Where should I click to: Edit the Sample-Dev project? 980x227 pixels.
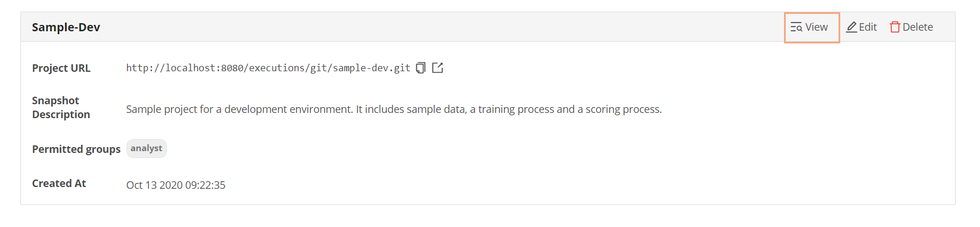862,27
